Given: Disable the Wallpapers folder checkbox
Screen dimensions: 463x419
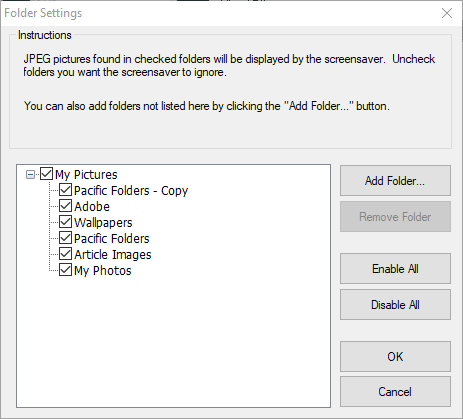Looking at the screenshot, I should click(65, 222).
